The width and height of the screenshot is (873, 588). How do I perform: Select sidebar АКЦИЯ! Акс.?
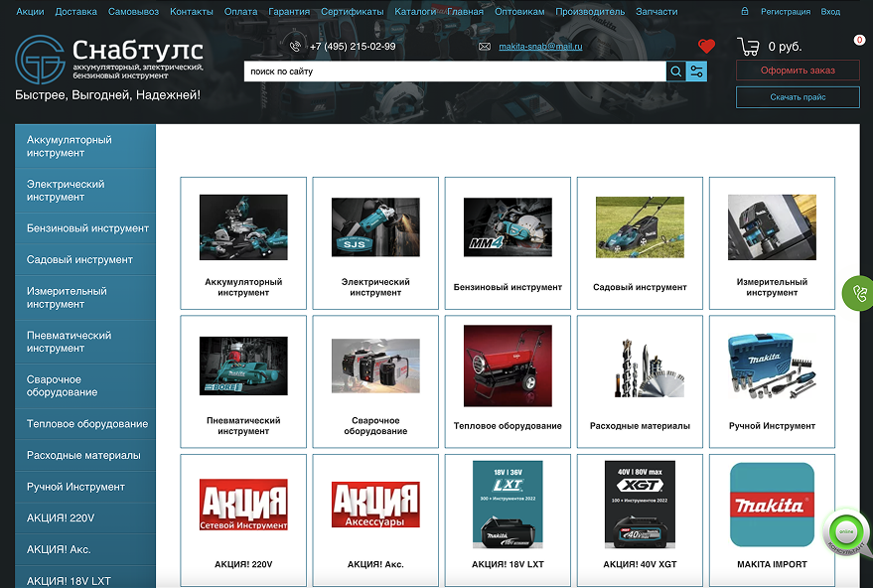click(x=85, y=549)
